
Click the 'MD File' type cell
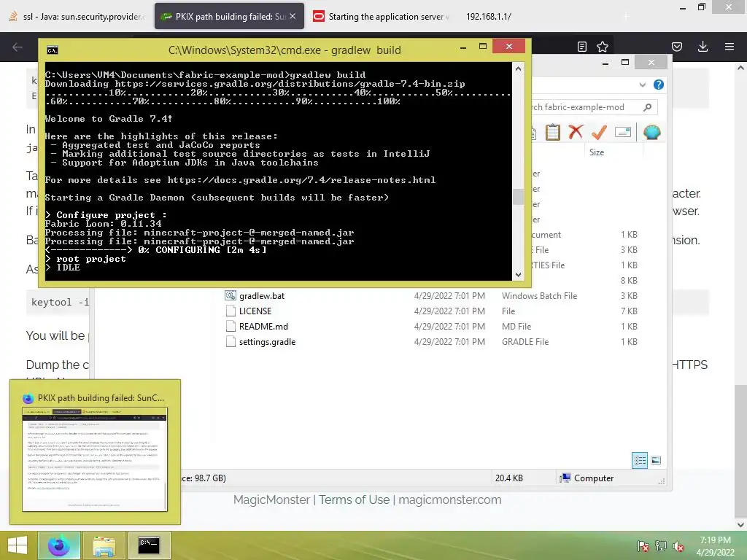coord(516,326)
